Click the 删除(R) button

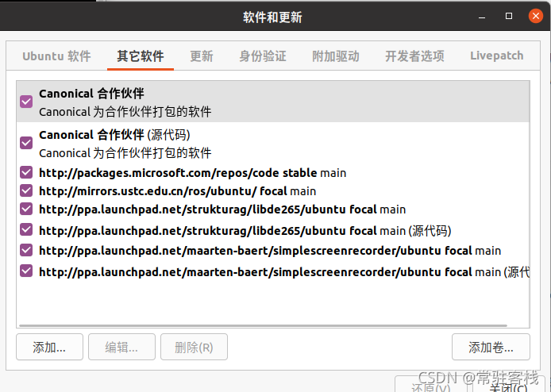coord(194,347)
